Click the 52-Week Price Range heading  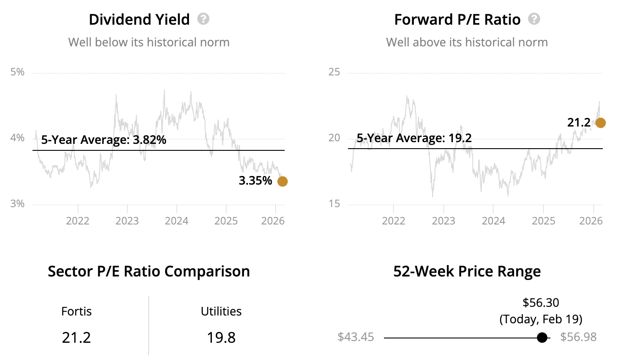click(467, 271)
